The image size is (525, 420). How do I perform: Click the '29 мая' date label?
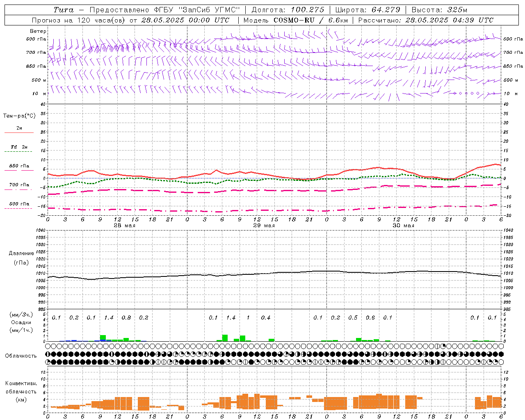pyautogui.click(x=264, y=226)
